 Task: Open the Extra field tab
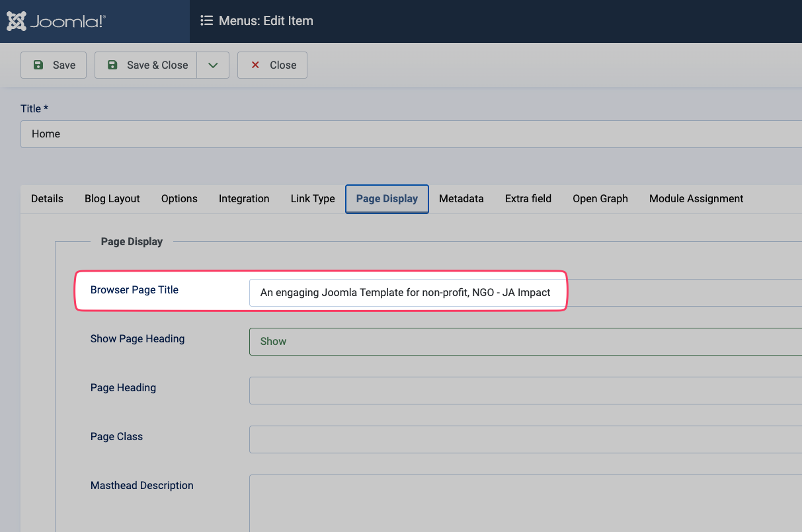click(x=528, y=199)
